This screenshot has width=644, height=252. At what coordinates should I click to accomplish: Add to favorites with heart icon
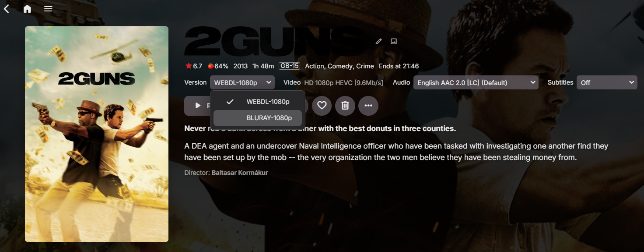pyautogui.click(x=322, y=106)
